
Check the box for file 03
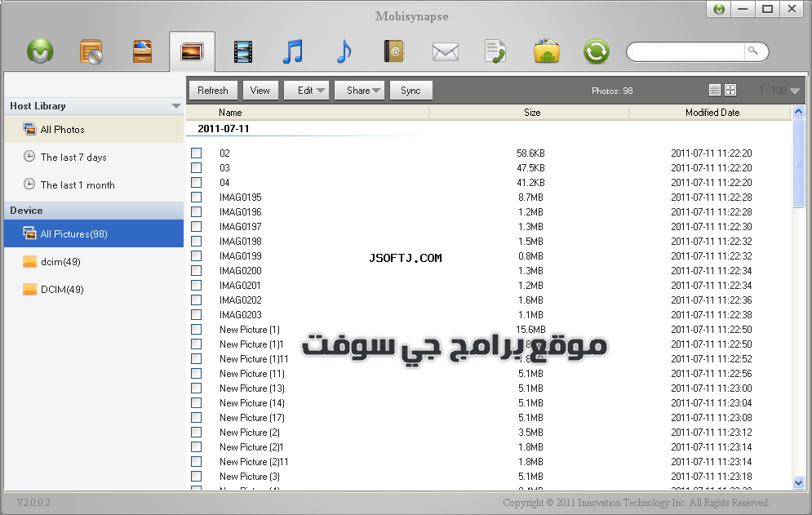pos(197,167)
